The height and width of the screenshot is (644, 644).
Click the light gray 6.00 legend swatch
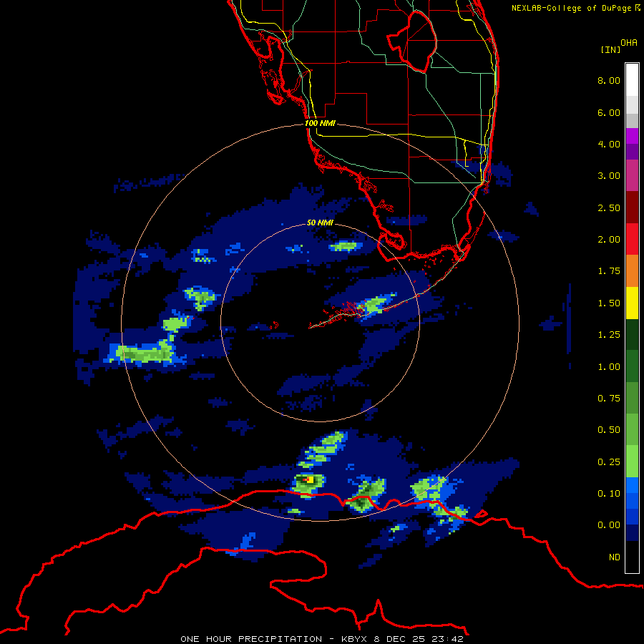coord(632,104)
